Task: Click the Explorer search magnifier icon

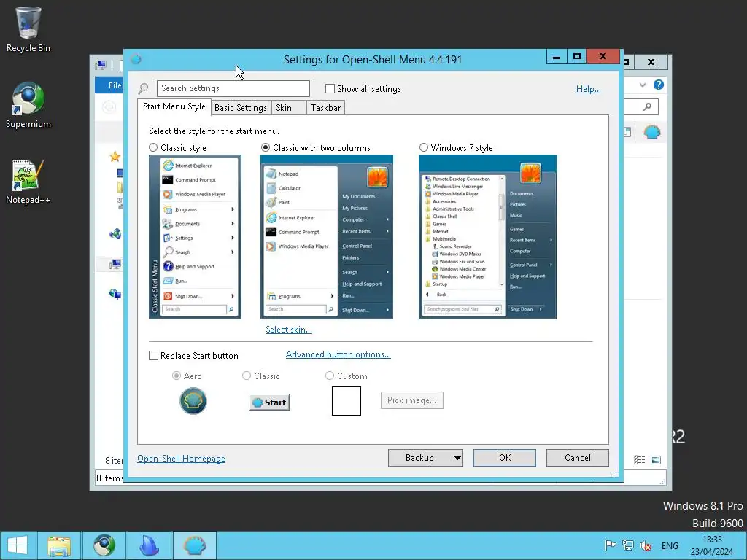Action: pyautogui.click(x=648, y=106)
